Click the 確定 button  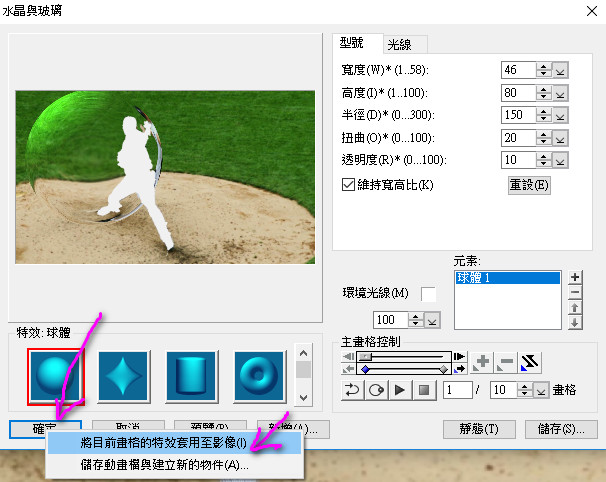point(45,429)
